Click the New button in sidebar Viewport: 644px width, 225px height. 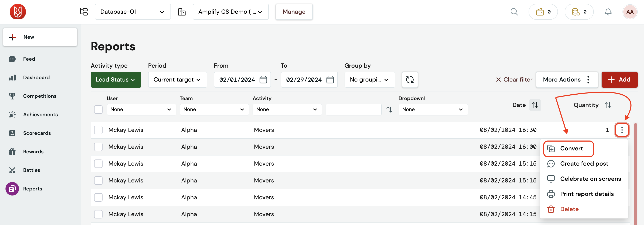click(x=40, y=37)
